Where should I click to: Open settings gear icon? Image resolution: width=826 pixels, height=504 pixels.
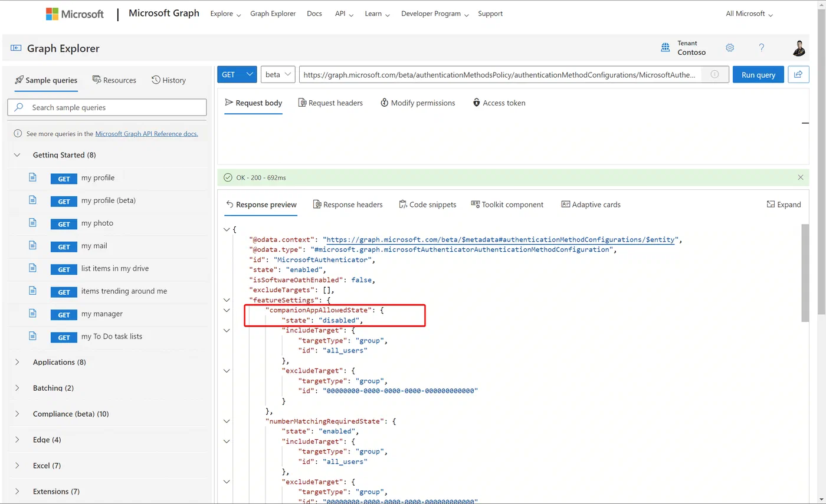(730, 48)
